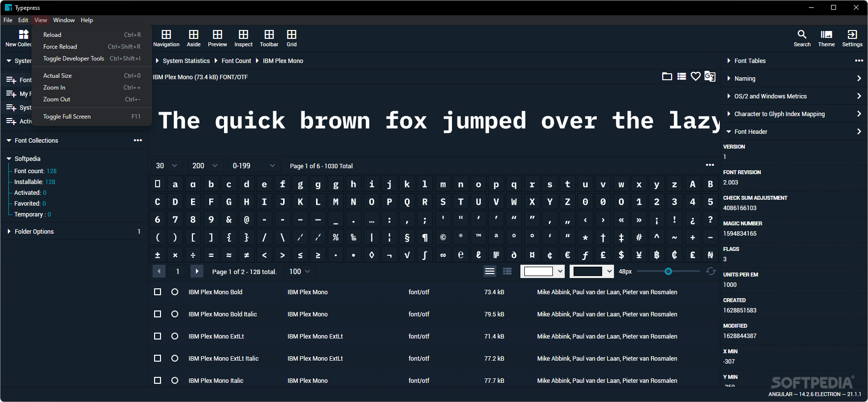Click the New Collection icon
This screenshot has height=402, width=868.
point(23,34)
